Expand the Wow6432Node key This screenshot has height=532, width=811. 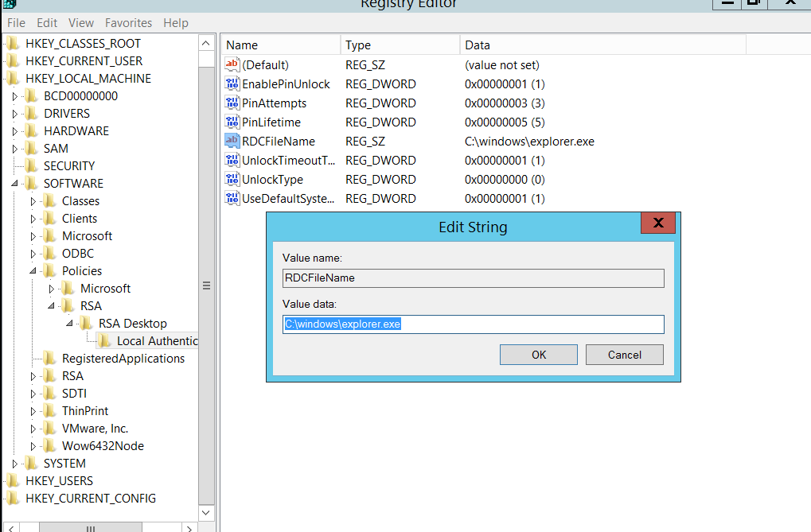[x=33, y=446]
